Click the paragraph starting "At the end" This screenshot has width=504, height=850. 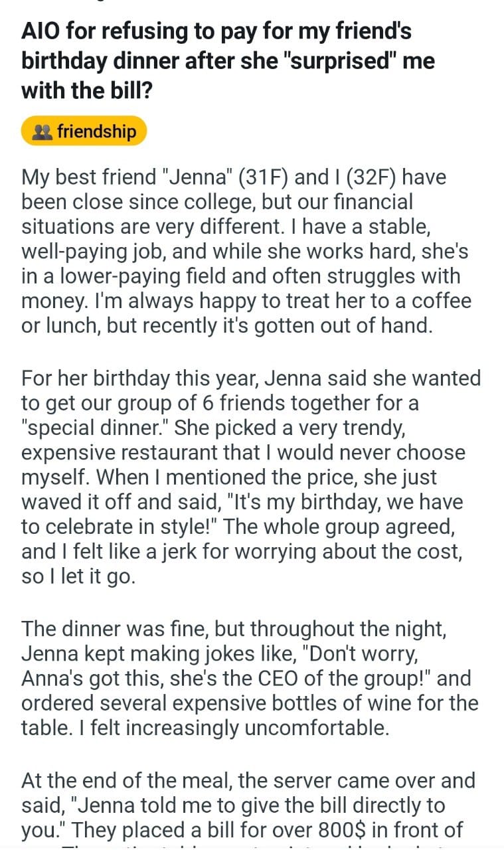click(x=249, y=804)
